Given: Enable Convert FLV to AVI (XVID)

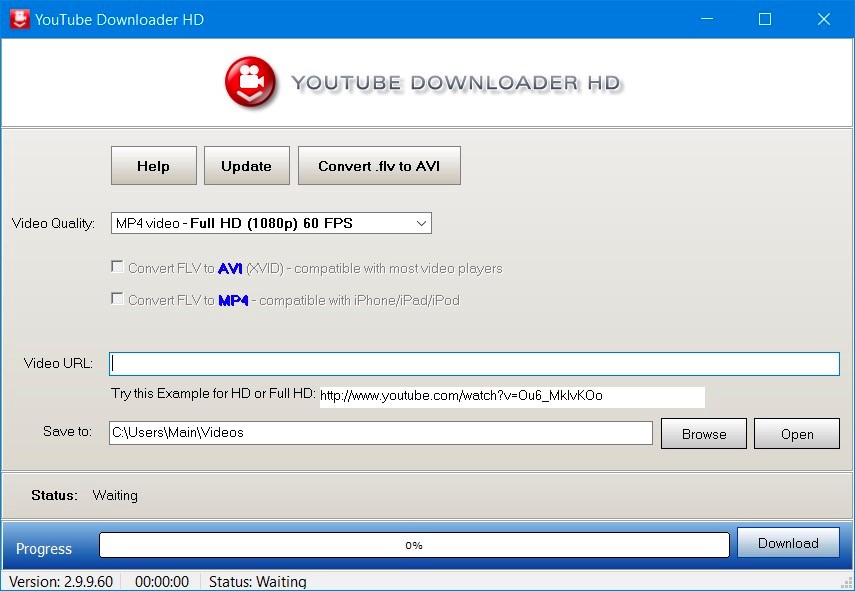Looking at the screenshot, I should [x=117, y=266].
